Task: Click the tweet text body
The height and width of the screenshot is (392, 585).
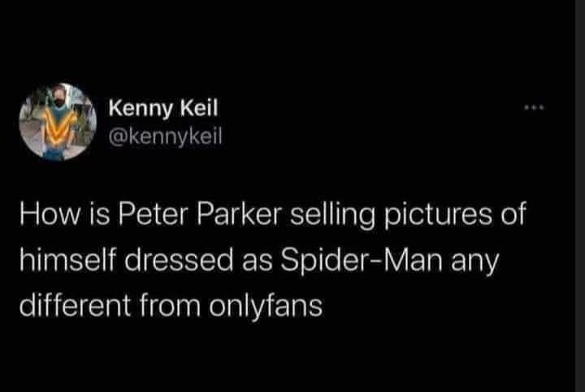Action: 273,260
